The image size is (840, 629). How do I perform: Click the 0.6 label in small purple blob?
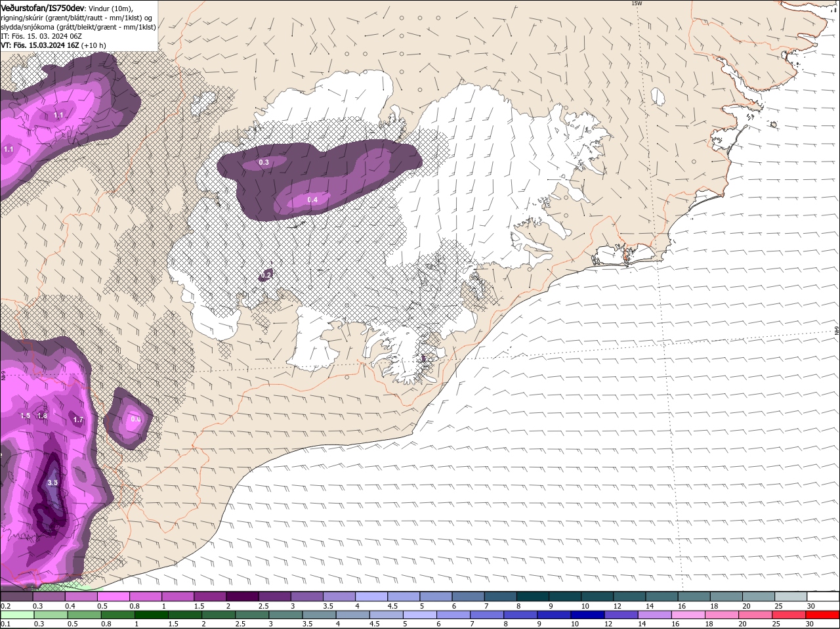pos(135,419)
